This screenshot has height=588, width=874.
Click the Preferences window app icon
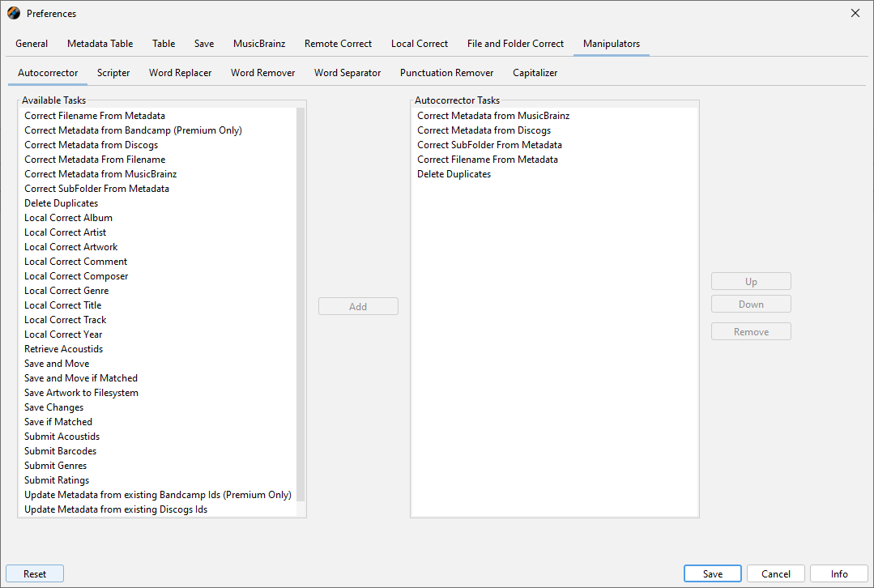point(14,14)
